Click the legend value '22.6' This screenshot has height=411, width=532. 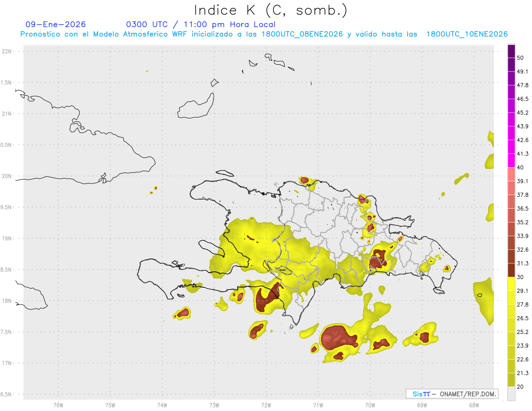click(523, 360)
